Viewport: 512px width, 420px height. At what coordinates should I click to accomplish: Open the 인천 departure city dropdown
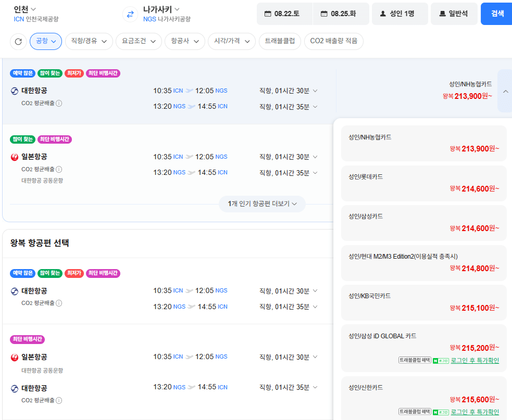pyautogui.click(x=25, y=9)
